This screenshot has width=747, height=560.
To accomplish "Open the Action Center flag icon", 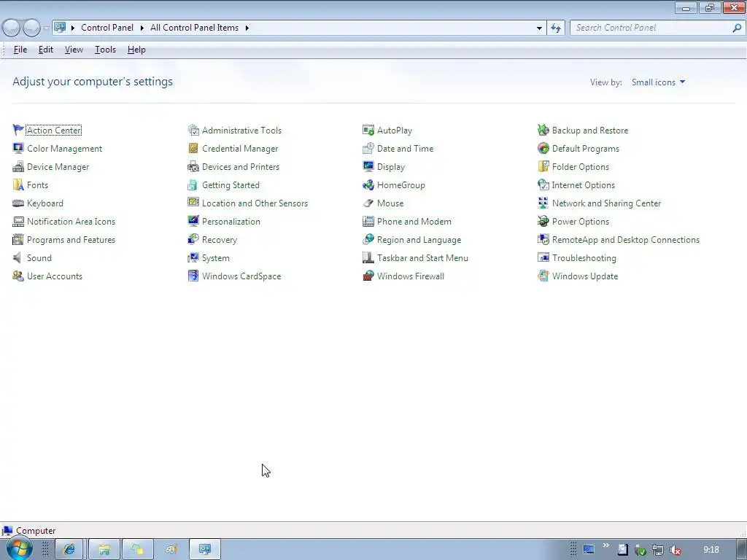I will (x=18, y=130).
